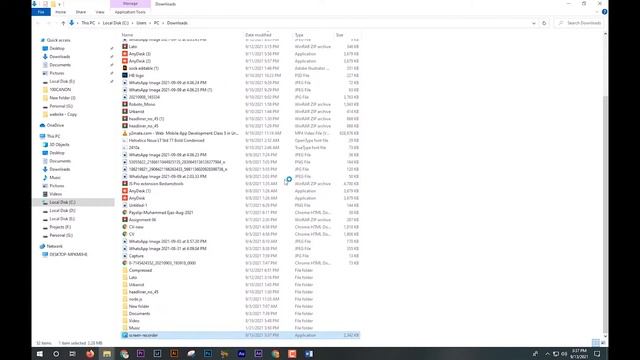The height and width of the screenshot is (360, 640).
Task: Switch to large thumbnails view button
Action: [x=603, y=343]
